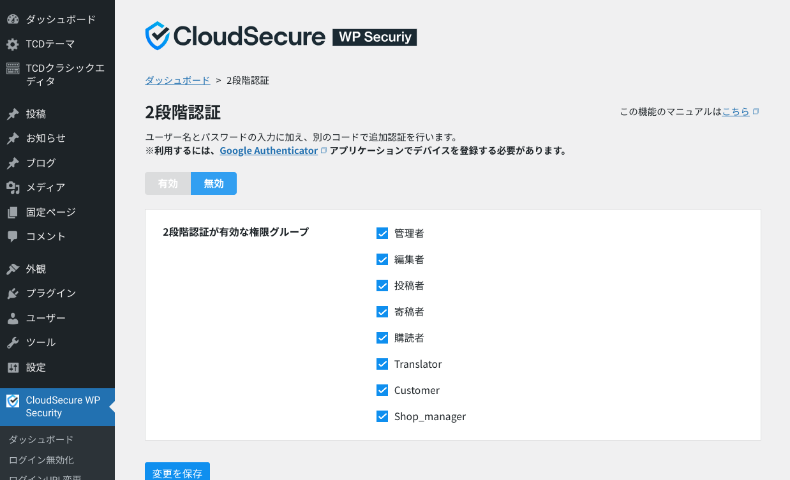Click the pages icon beside 固定ページ
The image size is (790, 480).
(13, 212)
